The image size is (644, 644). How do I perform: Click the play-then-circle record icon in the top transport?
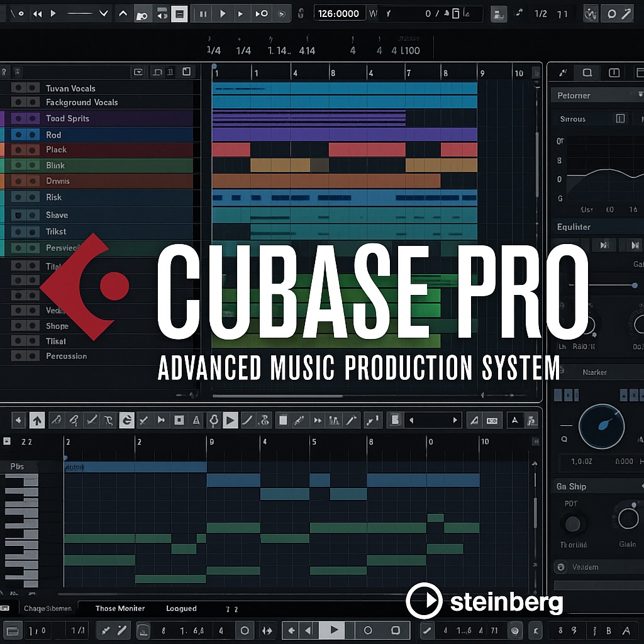coord(261,14)
